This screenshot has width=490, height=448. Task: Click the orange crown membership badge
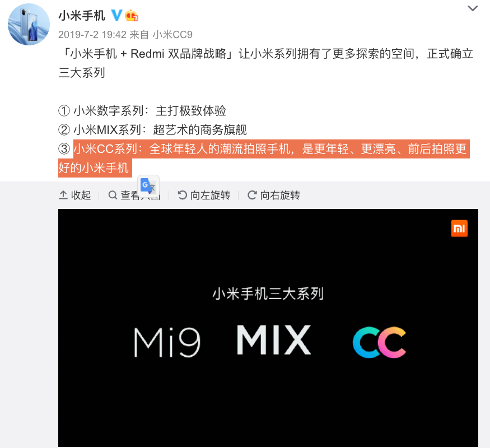pyautogui.click(x=132, y=15)
